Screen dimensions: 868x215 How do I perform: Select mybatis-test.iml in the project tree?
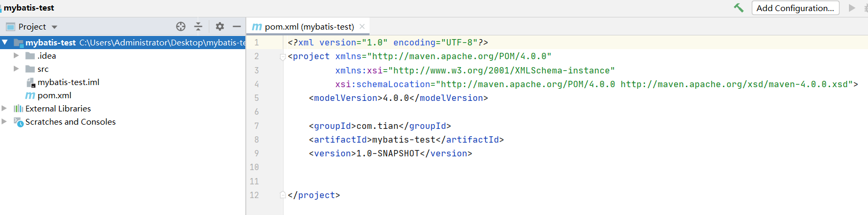tap(68, 82)
